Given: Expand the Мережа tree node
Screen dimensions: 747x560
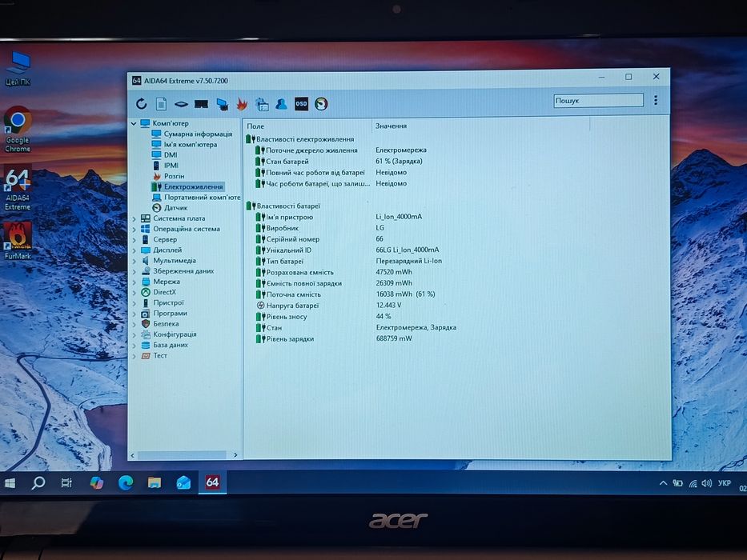Looking at the screenshot, I should [x=134, y=282].
